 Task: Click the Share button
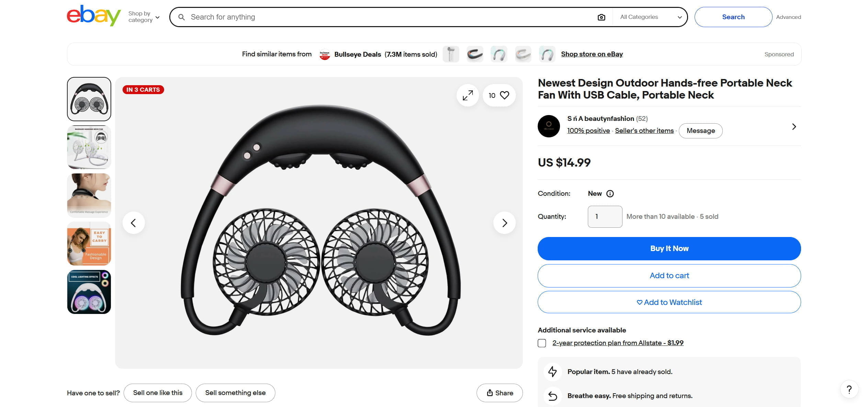(500, 393)
